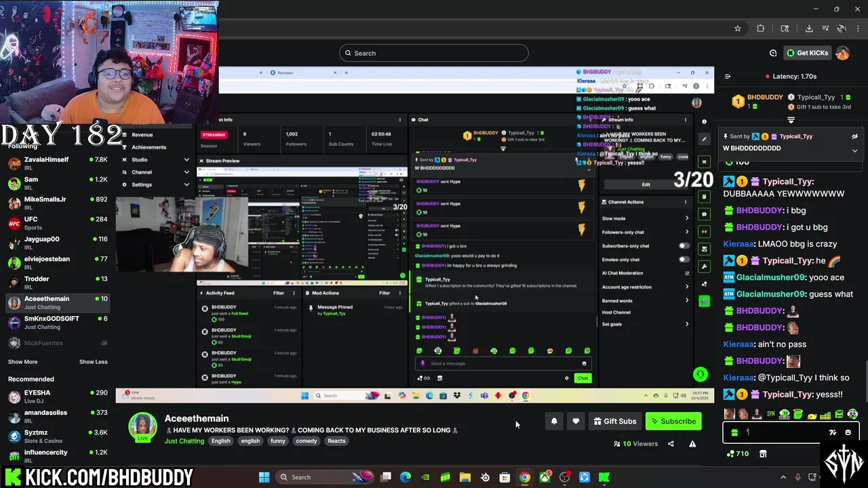This screenshot has height=488, width=868.
Task: Click the green Subscribe button
Action: [673, 422]
